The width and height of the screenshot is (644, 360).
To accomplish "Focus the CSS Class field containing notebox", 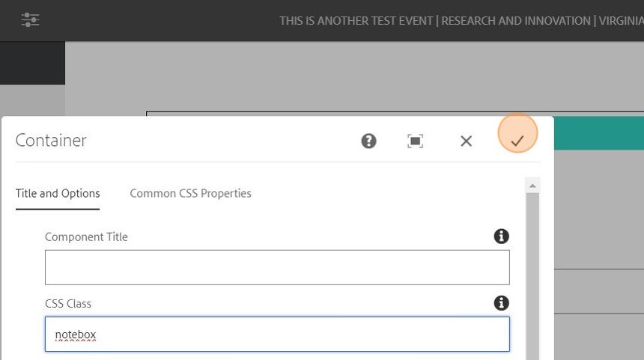I will point(277,334).
